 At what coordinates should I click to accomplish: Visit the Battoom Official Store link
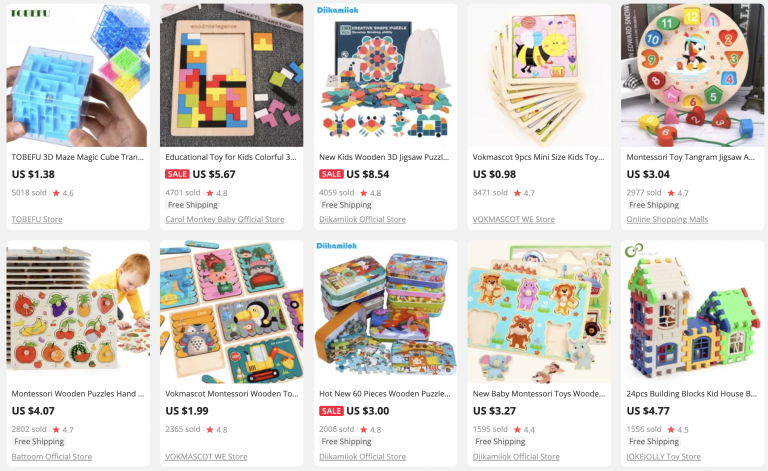(x=52, y=456)
